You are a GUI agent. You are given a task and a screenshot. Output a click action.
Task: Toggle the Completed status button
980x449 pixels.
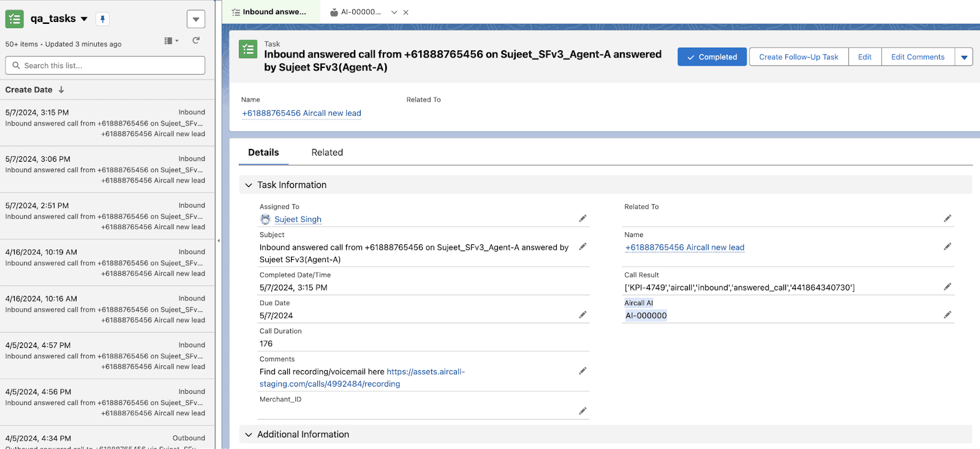[x=712, y=57]
